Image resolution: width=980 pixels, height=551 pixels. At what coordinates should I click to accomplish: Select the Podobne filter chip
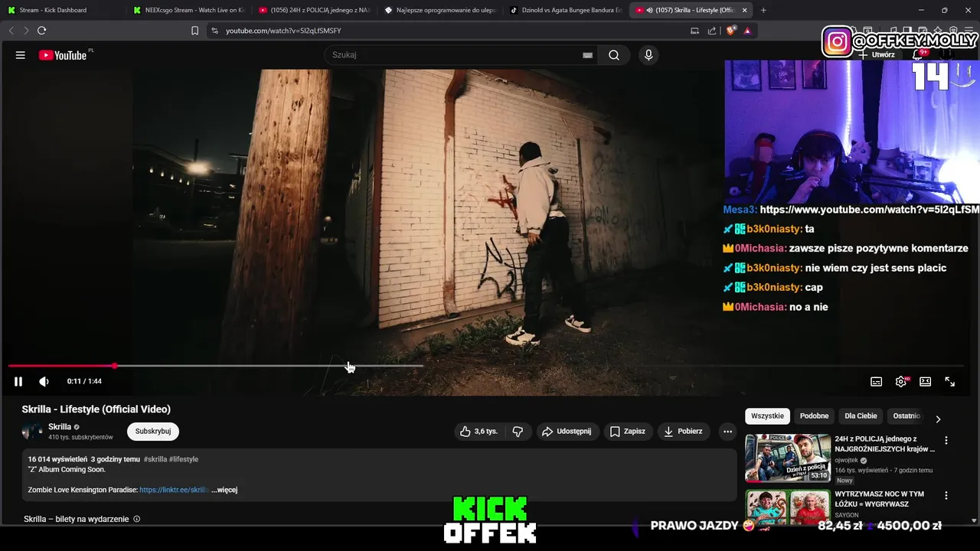[814, 416]
